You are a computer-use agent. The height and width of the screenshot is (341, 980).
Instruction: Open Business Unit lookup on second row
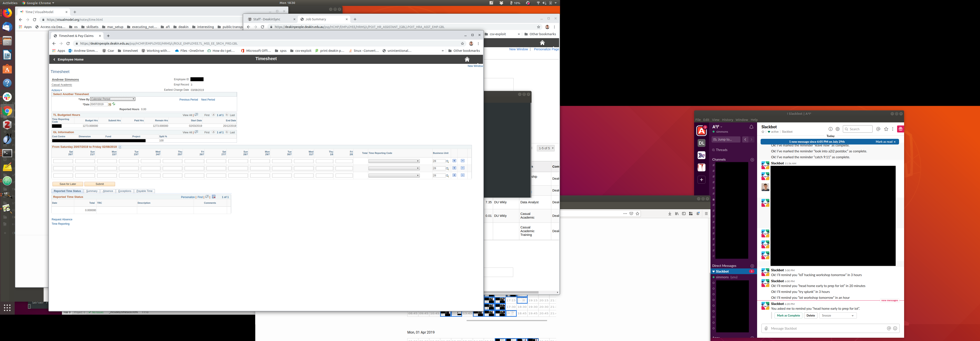tap(447, 168)
